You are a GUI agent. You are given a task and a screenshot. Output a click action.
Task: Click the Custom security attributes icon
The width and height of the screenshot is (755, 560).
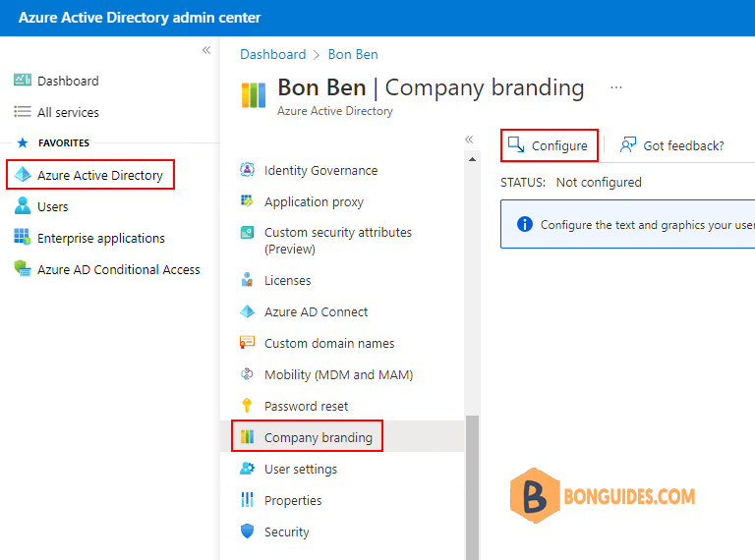(x=247, y=233)
